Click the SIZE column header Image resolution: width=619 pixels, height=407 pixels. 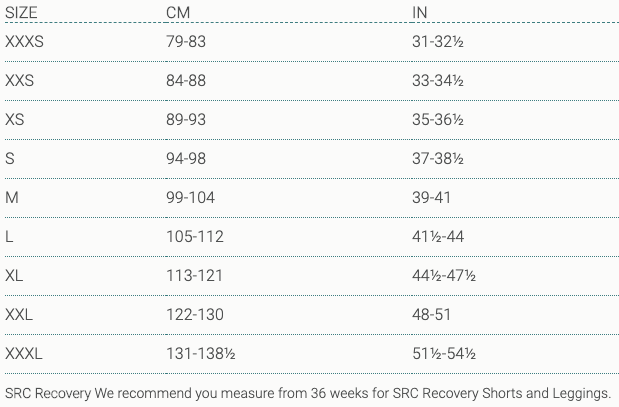coord(20,12)
